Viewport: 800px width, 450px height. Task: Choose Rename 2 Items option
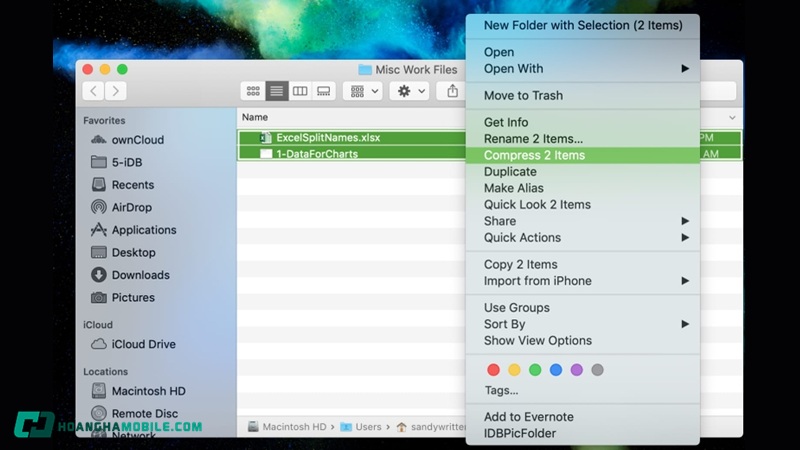pos(533,139)
